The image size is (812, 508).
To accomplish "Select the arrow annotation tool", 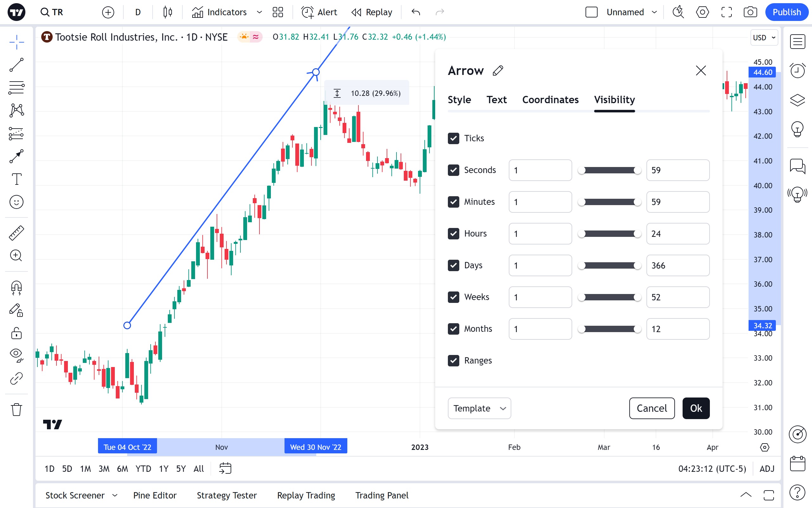I will point(16,156).
